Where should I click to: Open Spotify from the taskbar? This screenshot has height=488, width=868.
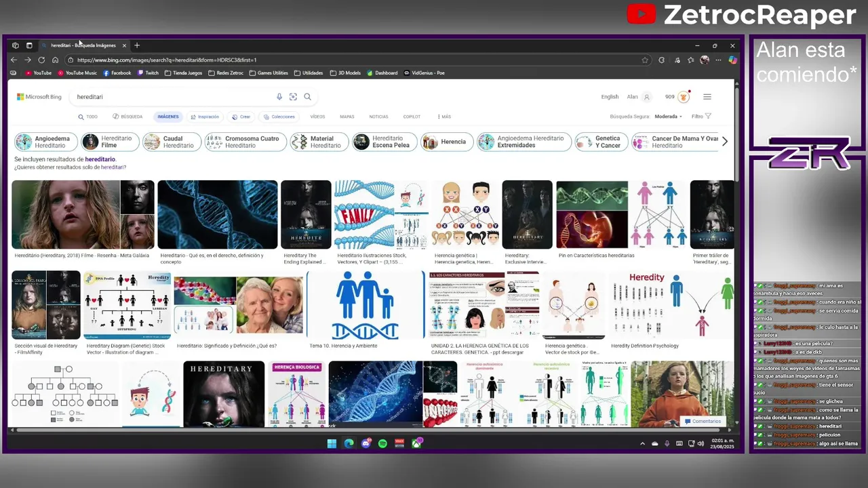pos(382,443)
